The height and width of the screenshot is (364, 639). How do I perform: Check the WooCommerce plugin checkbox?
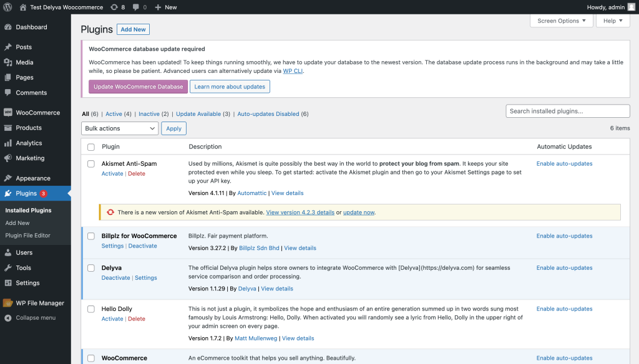click(91, 358)
